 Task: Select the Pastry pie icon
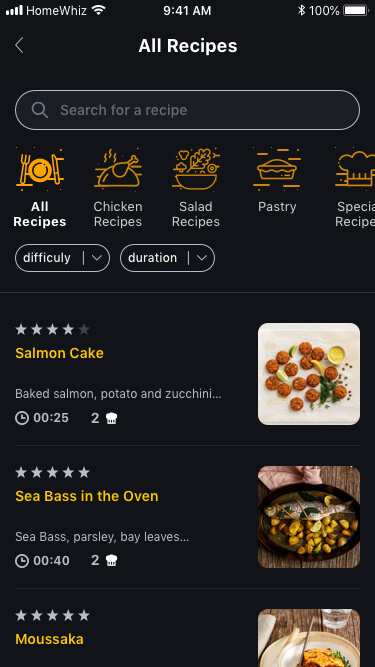point(277,169)
